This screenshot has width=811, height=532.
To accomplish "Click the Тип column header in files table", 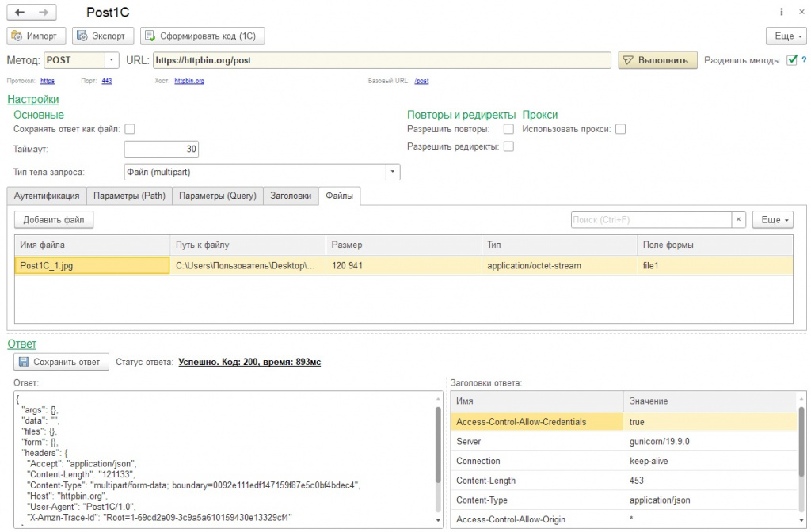I will click(x=559, y=245).
